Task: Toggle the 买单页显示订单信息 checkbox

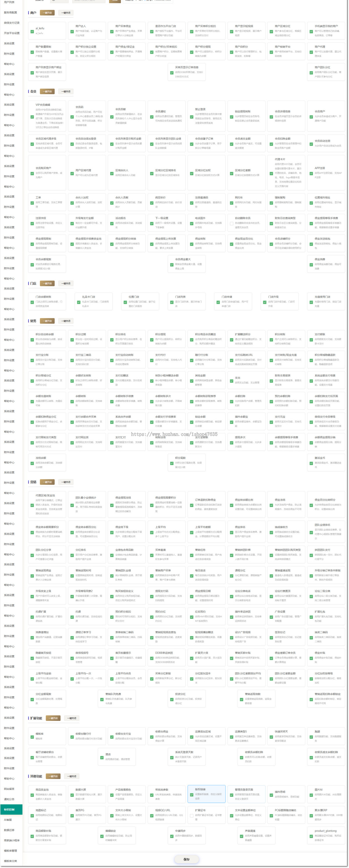Action: click(172, 72)
